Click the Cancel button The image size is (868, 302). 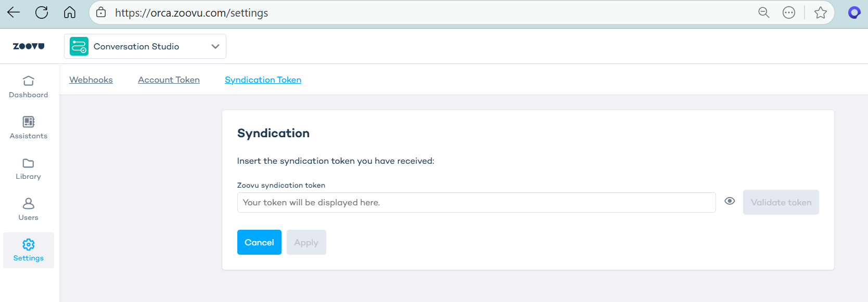(x=259, y=242)
